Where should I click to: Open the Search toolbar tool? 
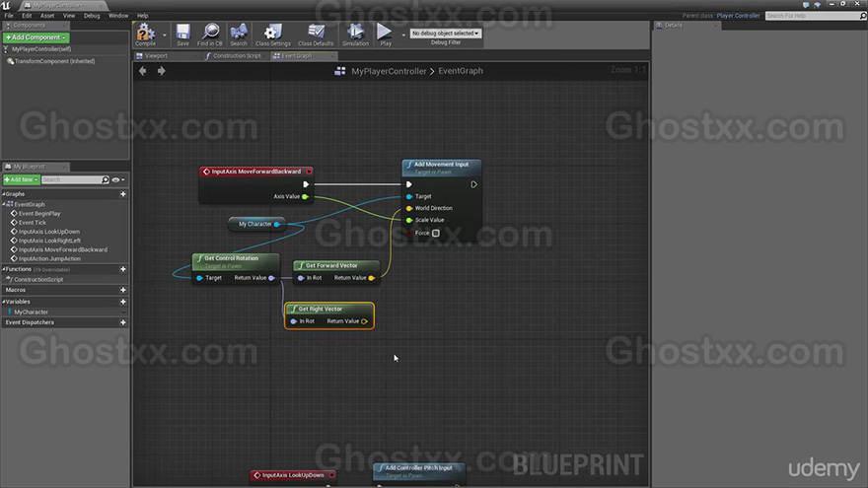click(x=239, y=35)
